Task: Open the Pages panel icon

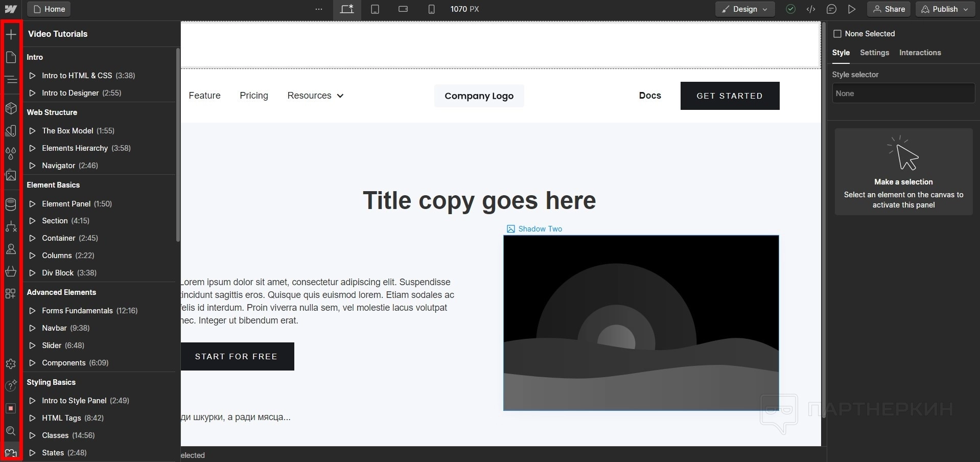Action: click(11, 57)
